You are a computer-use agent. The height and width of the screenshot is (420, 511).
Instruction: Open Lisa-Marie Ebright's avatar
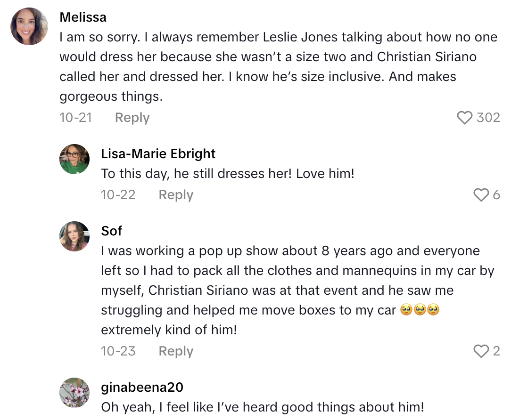click(74, 159)
